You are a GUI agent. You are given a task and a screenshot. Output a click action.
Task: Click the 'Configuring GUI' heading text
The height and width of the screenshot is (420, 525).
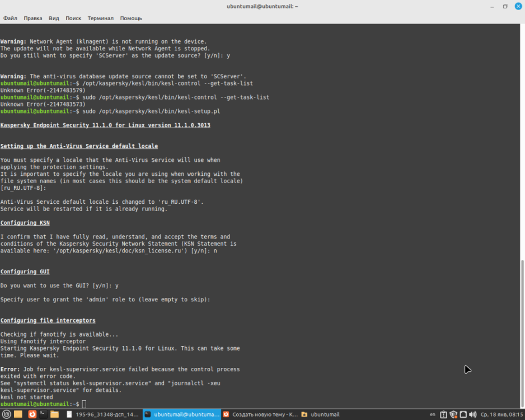tap(25, 272)
